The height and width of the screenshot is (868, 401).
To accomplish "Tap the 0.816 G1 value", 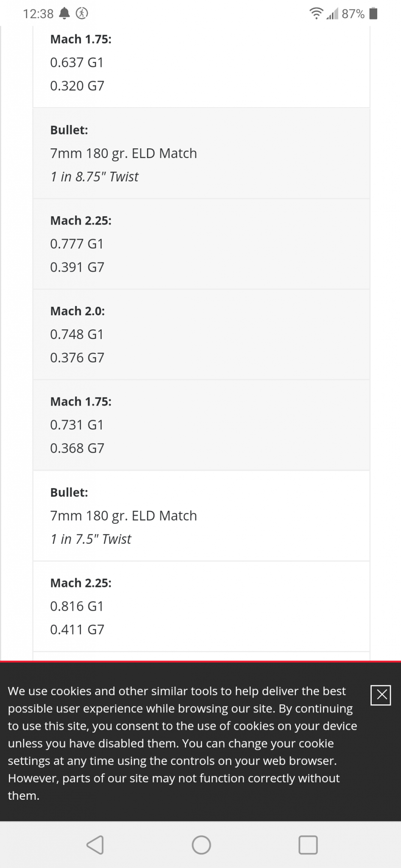I will pyautogui.click(x=77, y=606).
